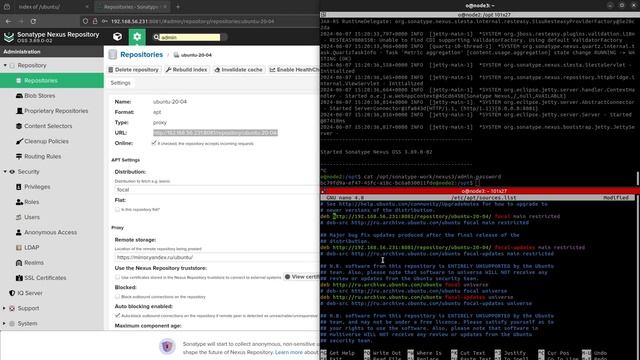Open the Settings tab of the repository
The image size is (640, 360).
coord(120,83)
